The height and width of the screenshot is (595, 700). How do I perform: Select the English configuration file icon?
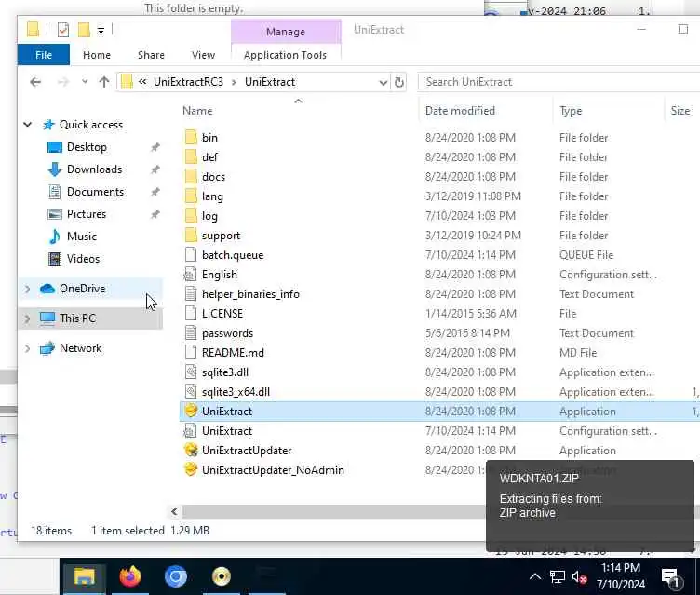click(x=191, y=275)
